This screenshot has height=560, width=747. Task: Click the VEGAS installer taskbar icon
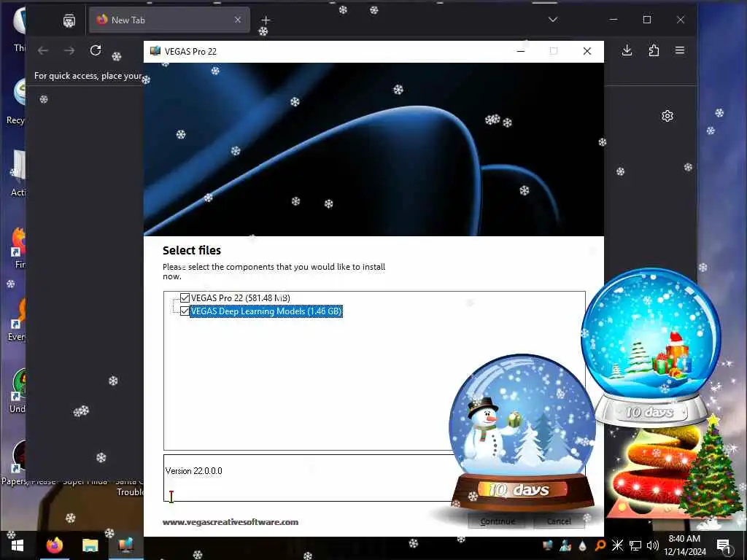coord(125,545)
